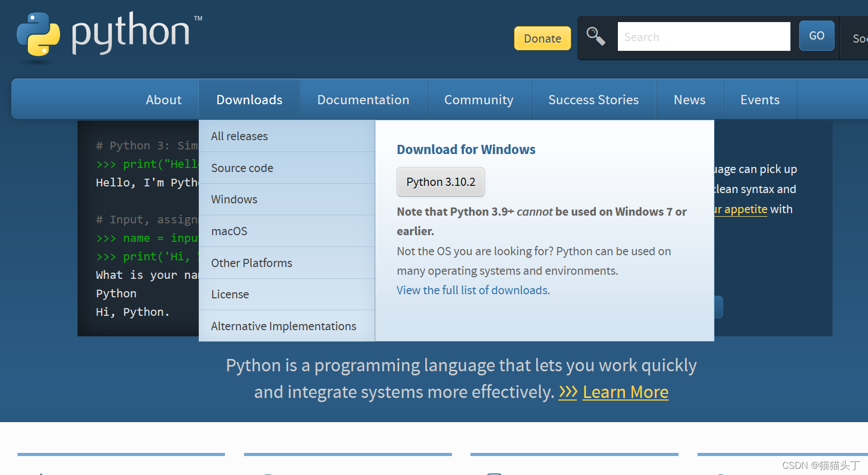This screenshot has height=475, width=868.
Task: Open the Downloads menu
Action: [249, 100]
